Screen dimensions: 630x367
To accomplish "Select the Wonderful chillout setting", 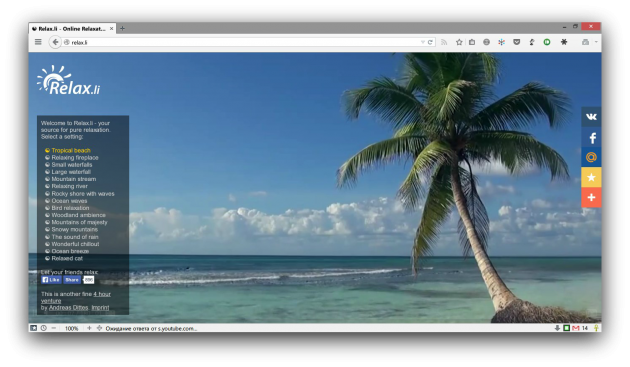I will tap(75, 244).
